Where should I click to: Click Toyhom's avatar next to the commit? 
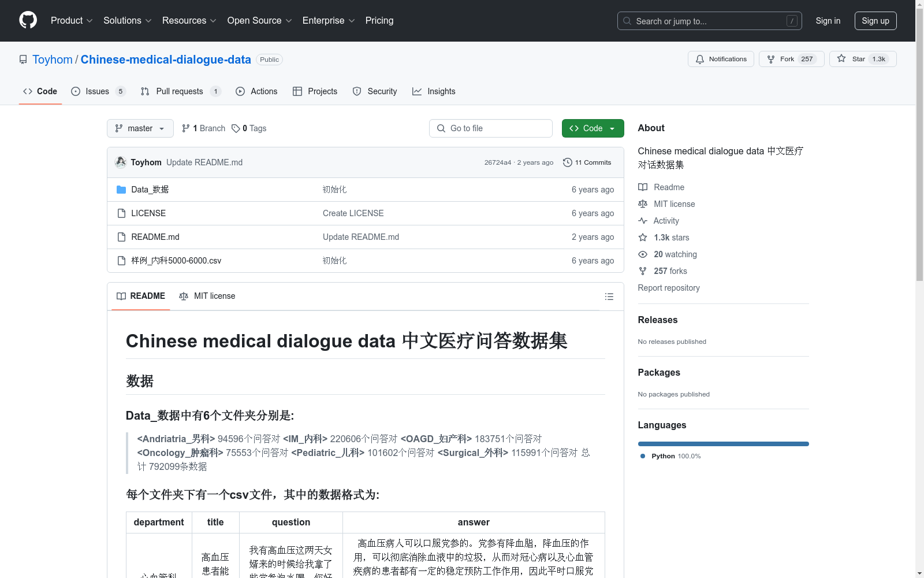[121, 162]
